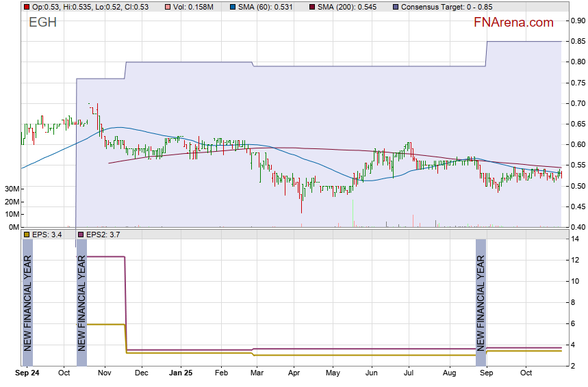Click the Consensus Target legend swatch

click(396, 7)
